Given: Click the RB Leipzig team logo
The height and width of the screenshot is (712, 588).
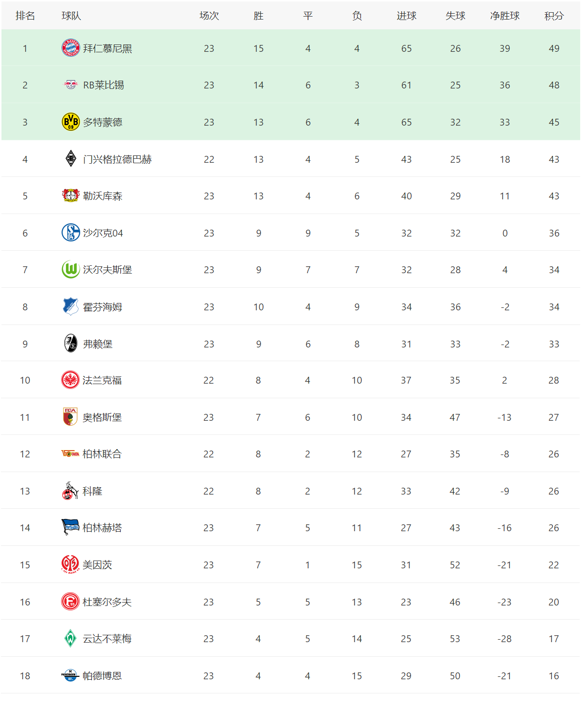Looking at the screenshot, I should tap(70, 85).
